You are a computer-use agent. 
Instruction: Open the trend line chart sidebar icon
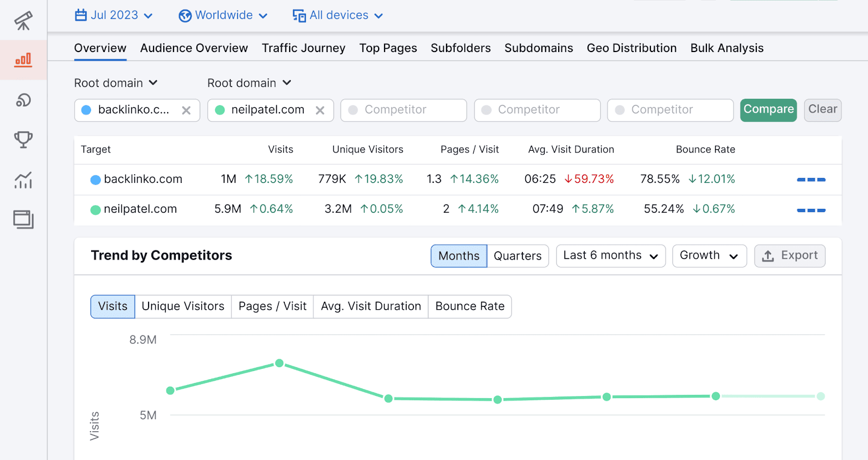coord(23,180)
